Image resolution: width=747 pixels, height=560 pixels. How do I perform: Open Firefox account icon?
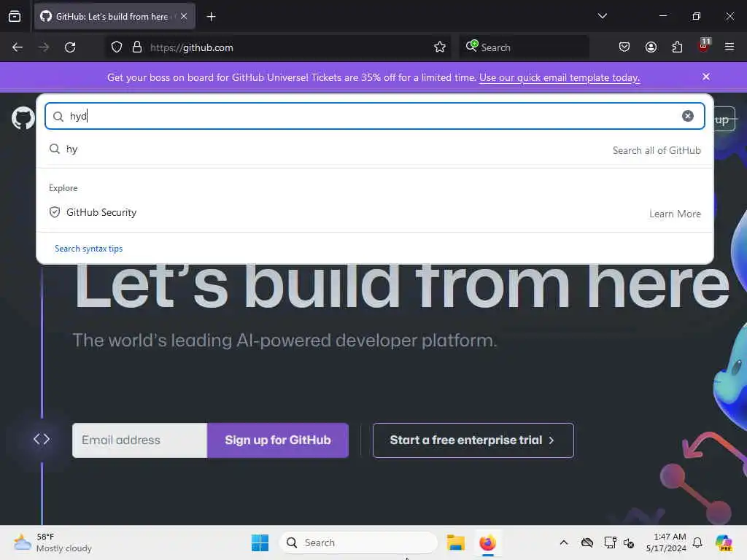651,47
